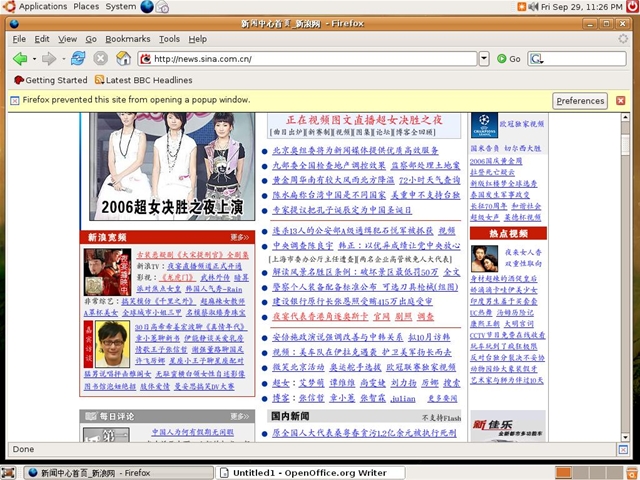Open the 每日评论 section more link
Image resolution: width=640 pixels, height=480 pixels.
240,416
